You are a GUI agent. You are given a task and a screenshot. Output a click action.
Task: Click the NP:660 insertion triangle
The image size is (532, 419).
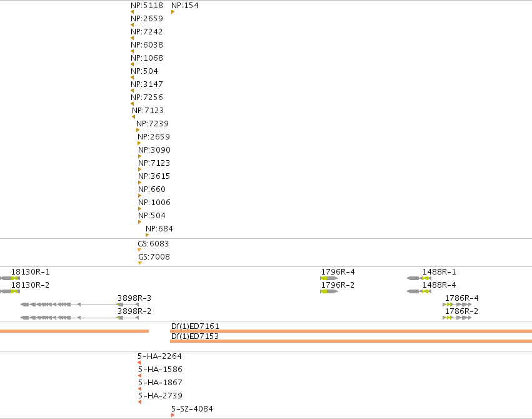click(x=140, y=196)
